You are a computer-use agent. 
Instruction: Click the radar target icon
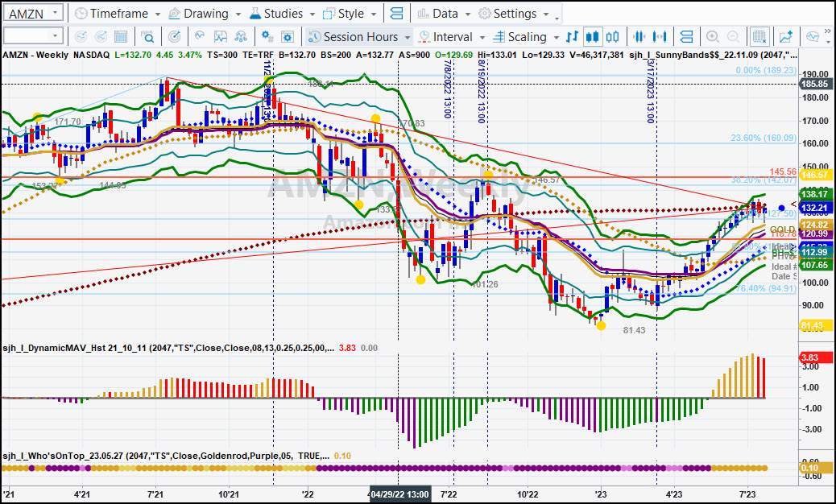point(174,36)
